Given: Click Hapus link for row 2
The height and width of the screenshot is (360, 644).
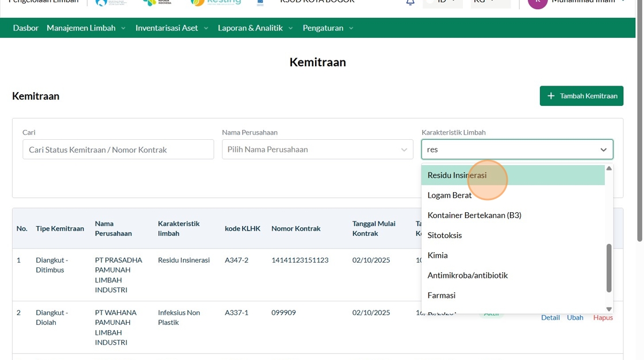Looking at the screenshot, I should click(603, 317).
